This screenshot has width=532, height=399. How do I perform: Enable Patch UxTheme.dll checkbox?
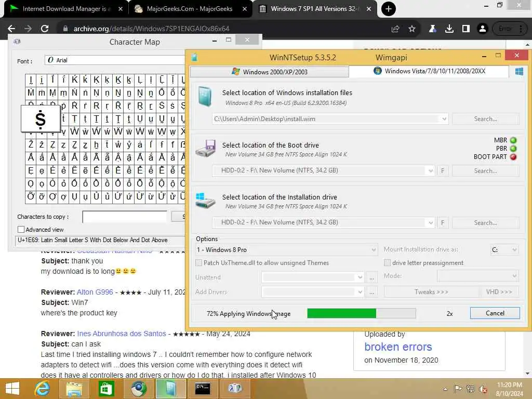(x=199, y=263)
